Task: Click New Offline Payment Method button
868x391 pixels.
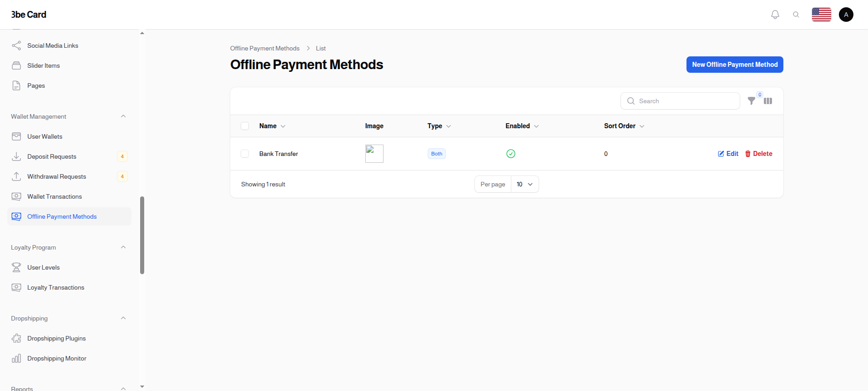Action: point(735,65)
